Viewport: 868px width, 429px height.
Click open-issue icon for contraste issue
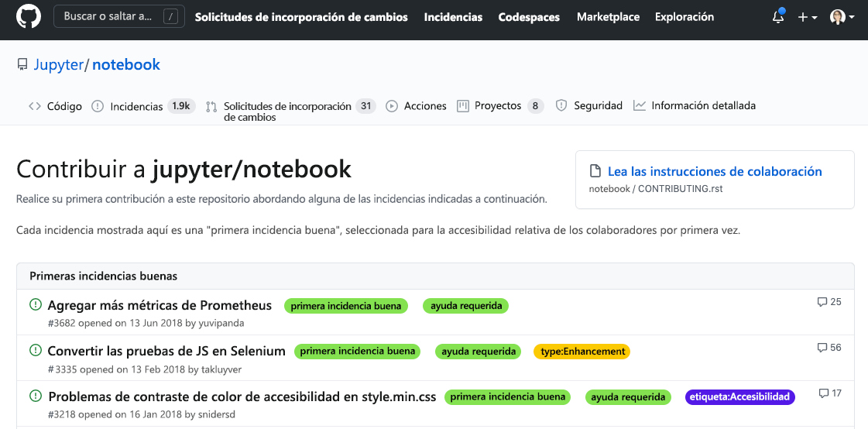pos(36,395)
